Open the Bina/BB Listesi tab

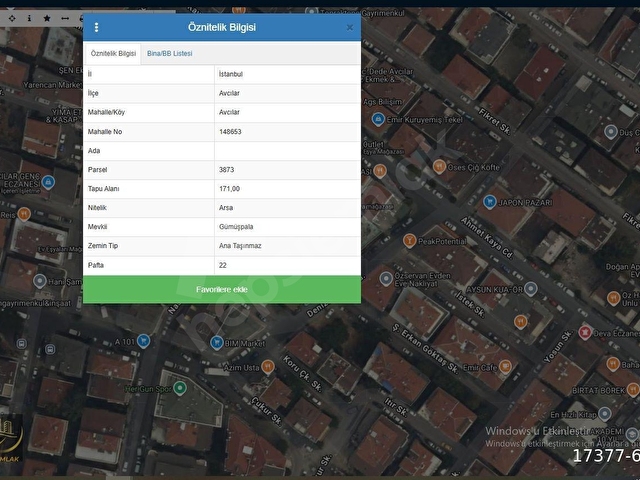pyautogui.click(x=169, y=53)
